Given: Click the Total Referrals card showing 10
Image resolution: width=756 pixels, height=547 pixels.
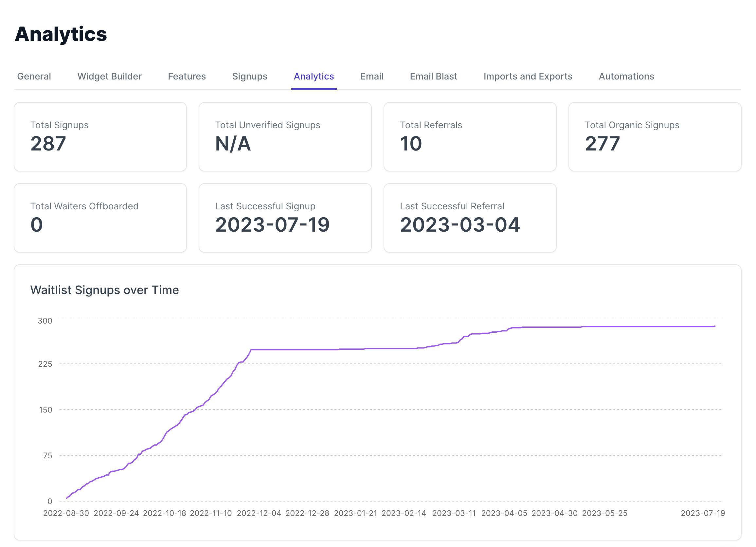Looking at the screenshot, I should coord(470,136).
